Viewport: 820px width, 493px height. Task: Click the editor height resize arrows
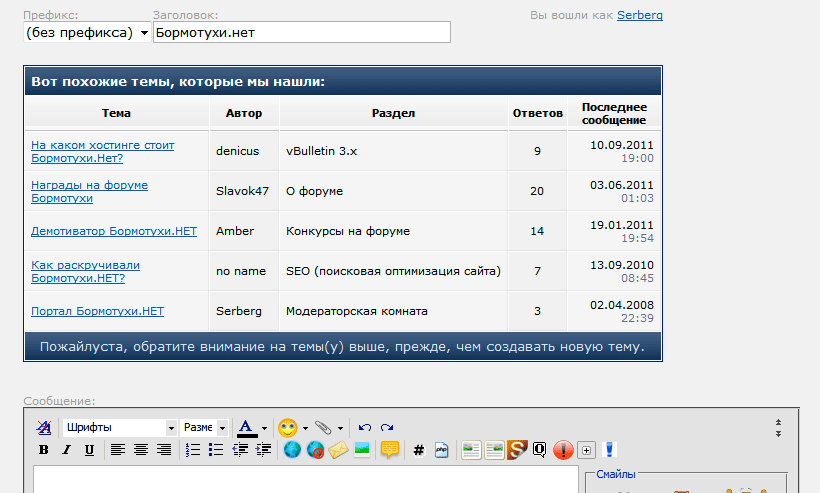click(778, 428)
